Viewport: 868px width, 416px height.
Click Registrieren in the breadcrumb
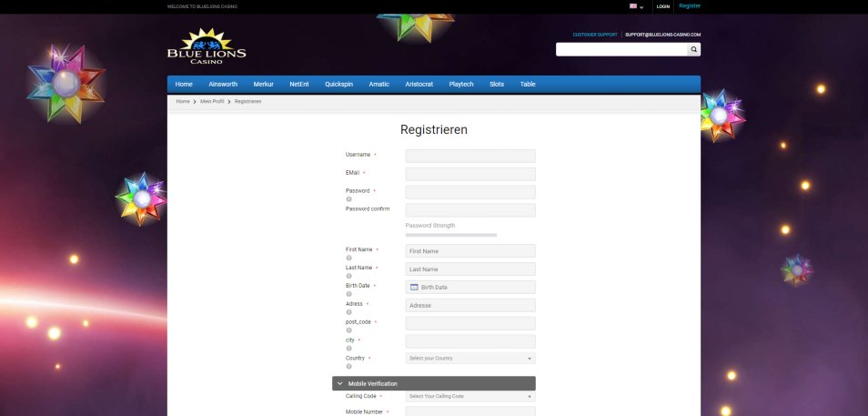248,101
